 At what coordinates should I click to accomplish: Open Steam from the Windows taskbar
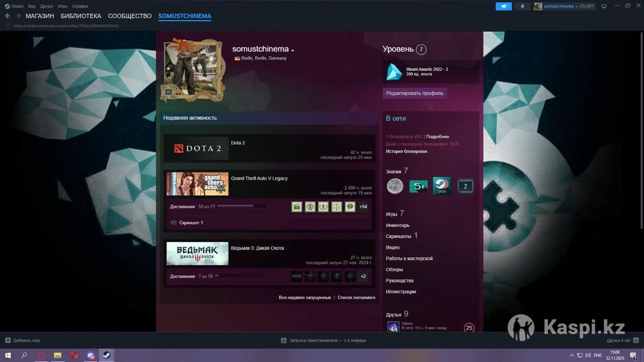coord(106,355)
